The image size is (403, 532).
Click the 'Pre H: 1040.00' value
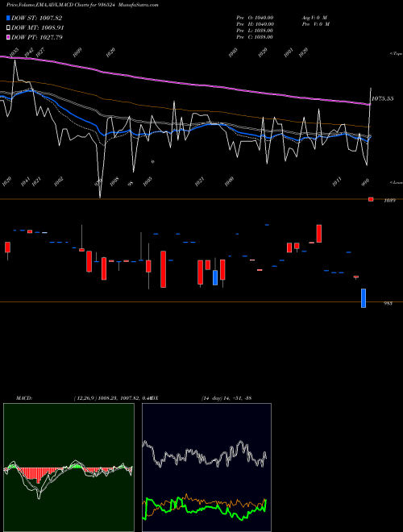coord(255,24)
